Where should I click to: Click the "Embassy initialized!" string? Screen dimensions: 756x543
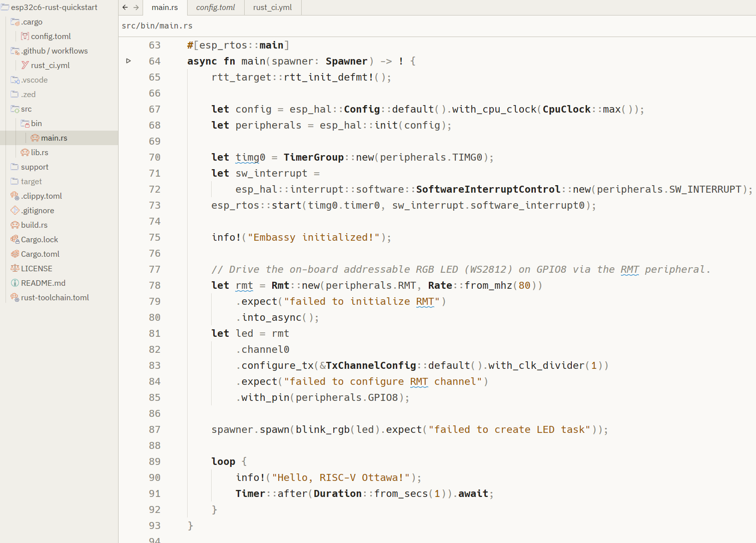[314, 237]
